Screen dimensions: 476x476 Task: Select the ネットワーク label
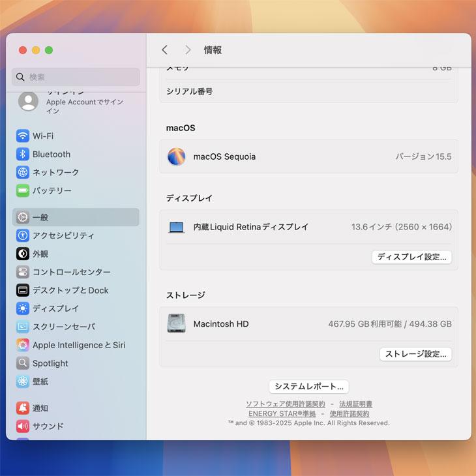click(56, 172)
